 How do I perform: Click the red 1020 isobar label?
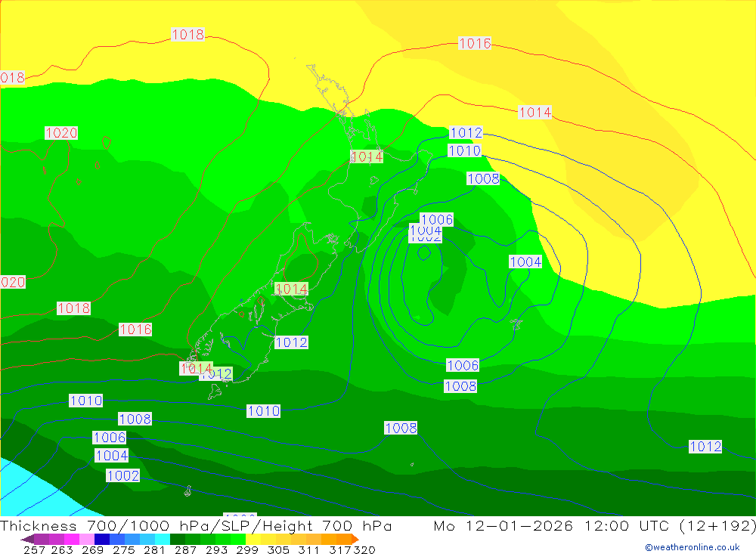click(x=61, y=132)
